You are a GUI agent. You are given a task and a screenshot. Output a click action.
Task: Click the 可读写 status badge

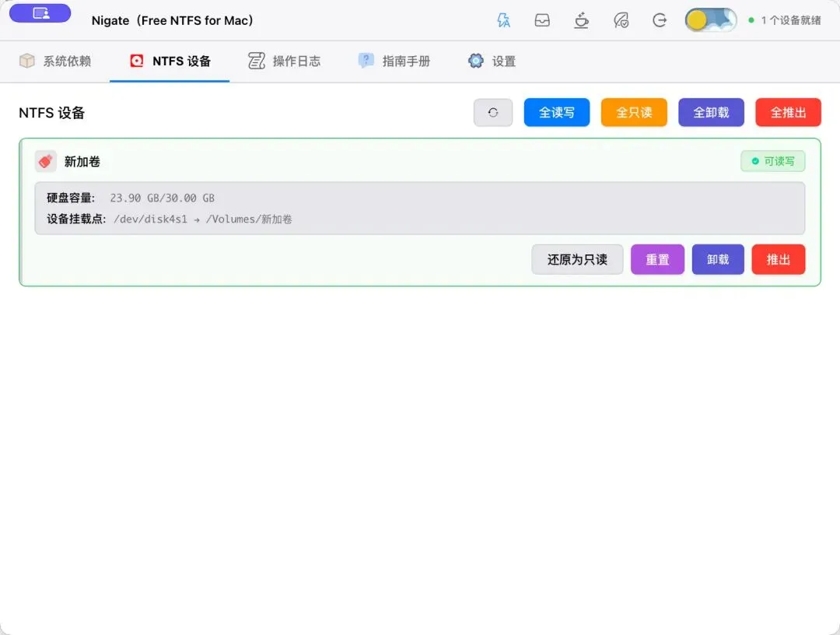tap(772, 161)
